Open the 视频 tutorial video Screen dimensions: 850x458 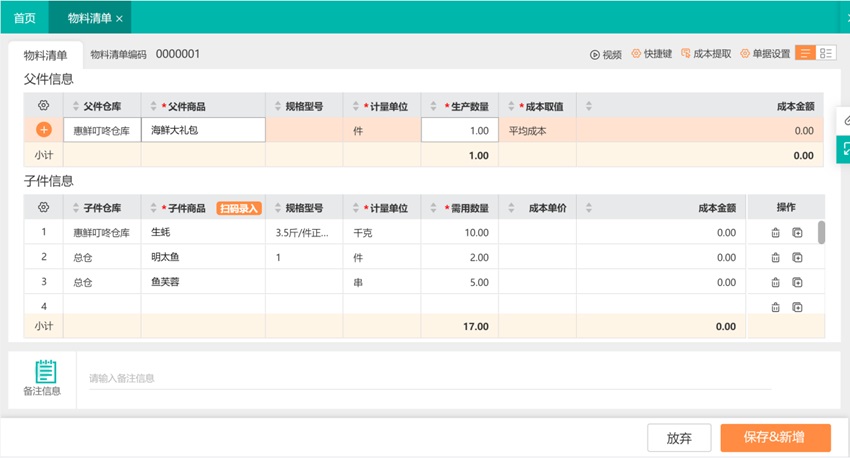[x=606, y=54]
